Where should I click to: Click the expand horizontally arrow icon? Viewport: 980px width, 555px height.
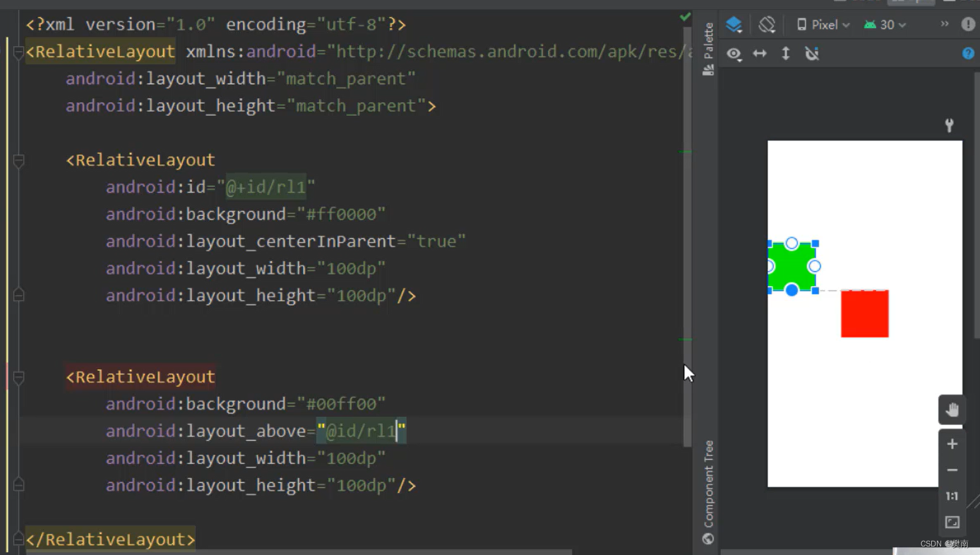pyautogui.click(x=760, y=54)
